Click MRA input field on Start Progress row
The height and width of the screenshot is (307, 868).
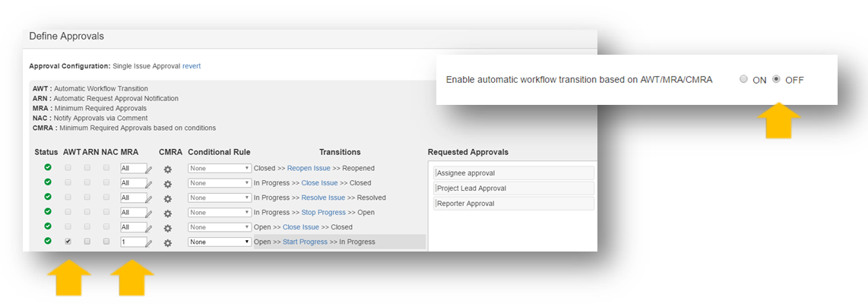pyautogui.click(x=133, y=242)
